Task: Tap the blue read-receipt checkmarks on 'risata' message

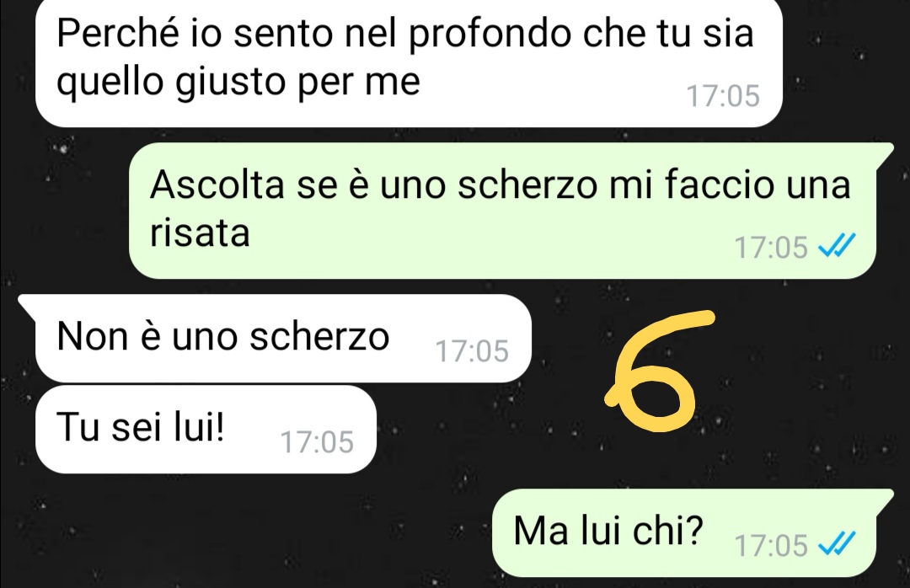Action: 837,247
